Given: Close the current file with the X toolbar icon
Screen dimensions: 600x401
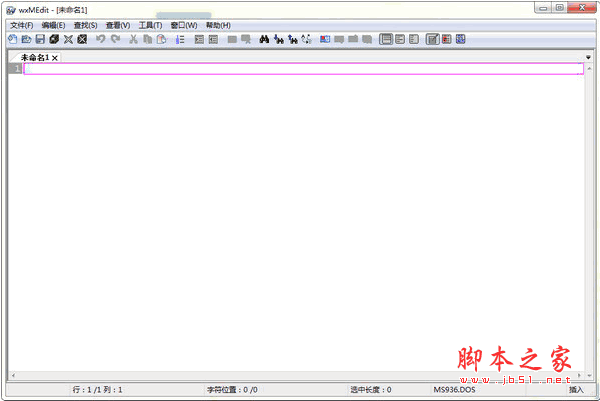Looking at the screenshot, I should (68, 39).
